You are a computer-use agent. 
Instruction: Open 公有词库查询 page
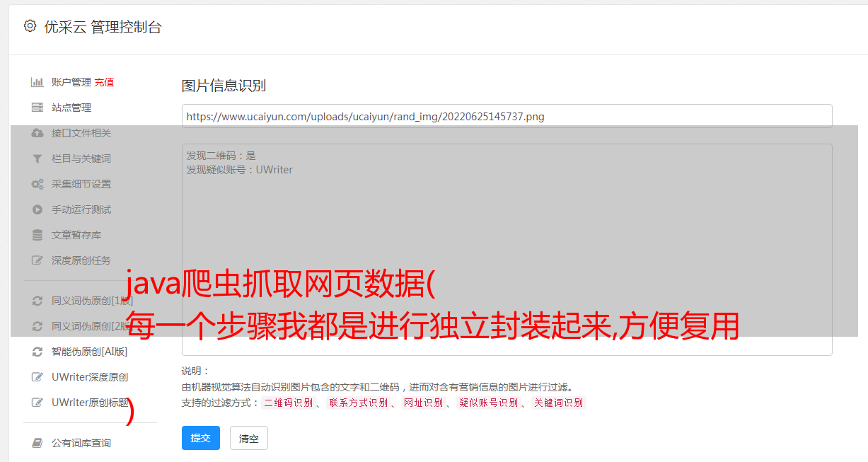pos(81,443)
